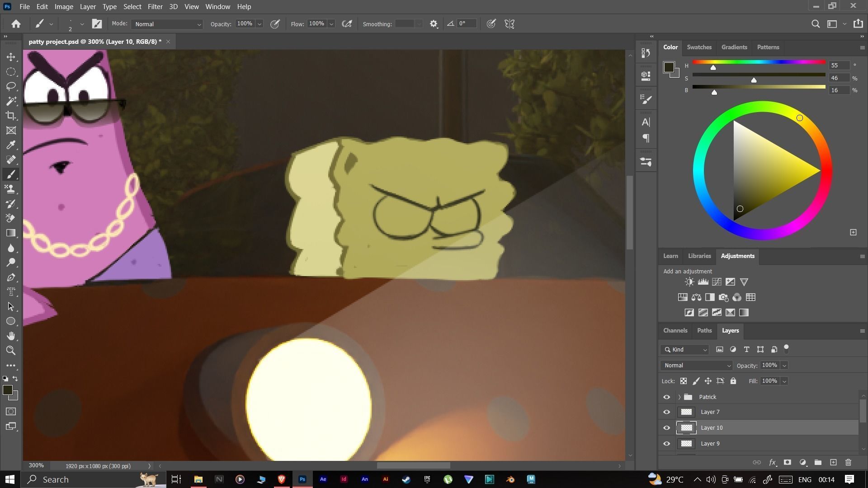The image size is (868, 488).
Task: Select the Gradient tool
Action: 11,233
